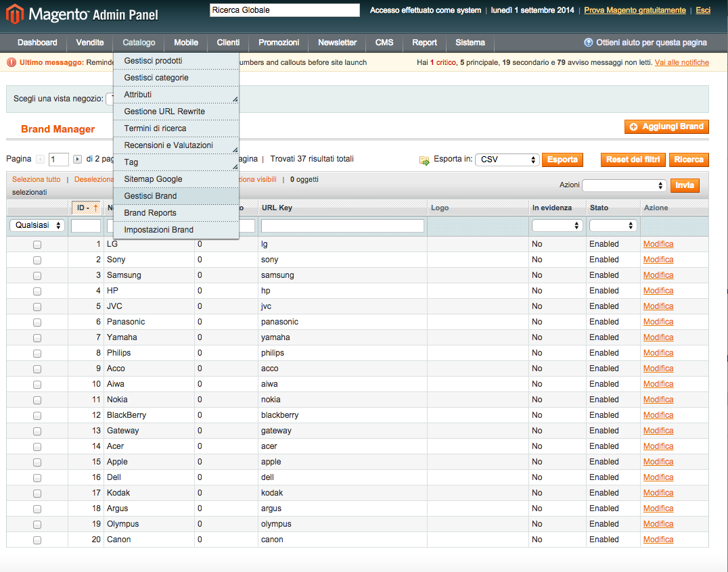Click Modifica link for Sony row

click(x=658, y=260)
